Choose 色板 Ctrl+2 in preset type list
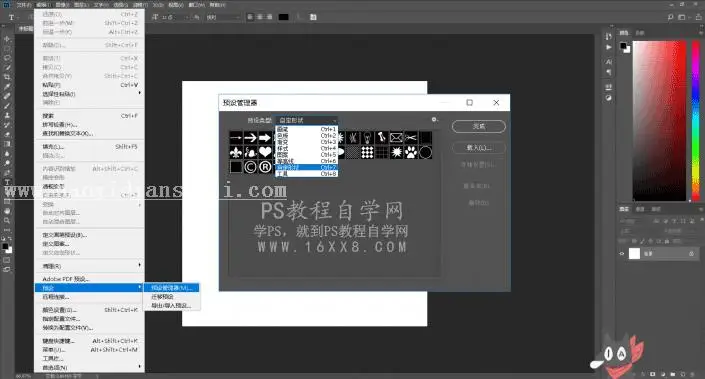705x379 pixels. tap(307, 135)
